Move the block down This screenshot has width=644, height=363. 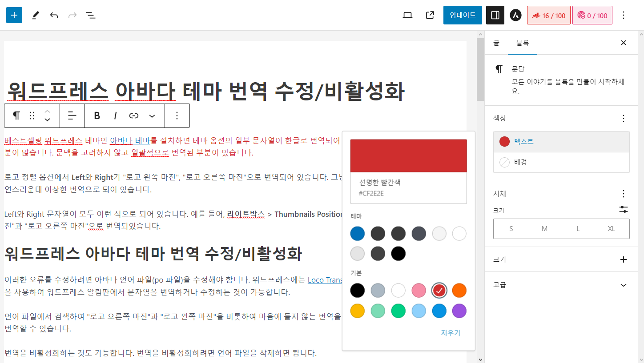coord(47,120)
